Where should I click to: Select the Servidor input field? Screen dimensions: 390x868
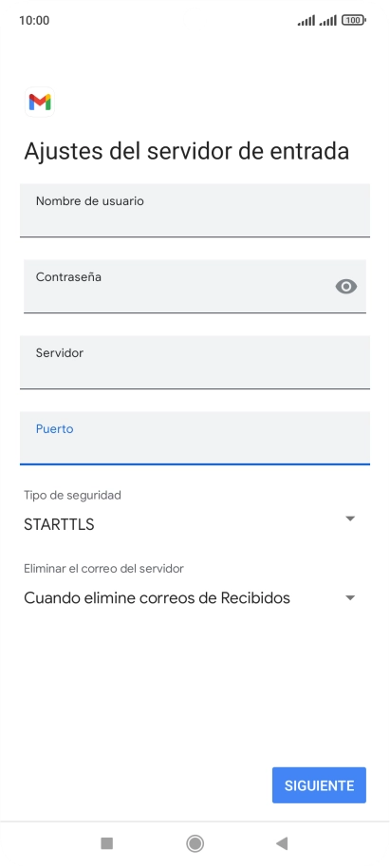pyautogui.click(x=195, y=362)
